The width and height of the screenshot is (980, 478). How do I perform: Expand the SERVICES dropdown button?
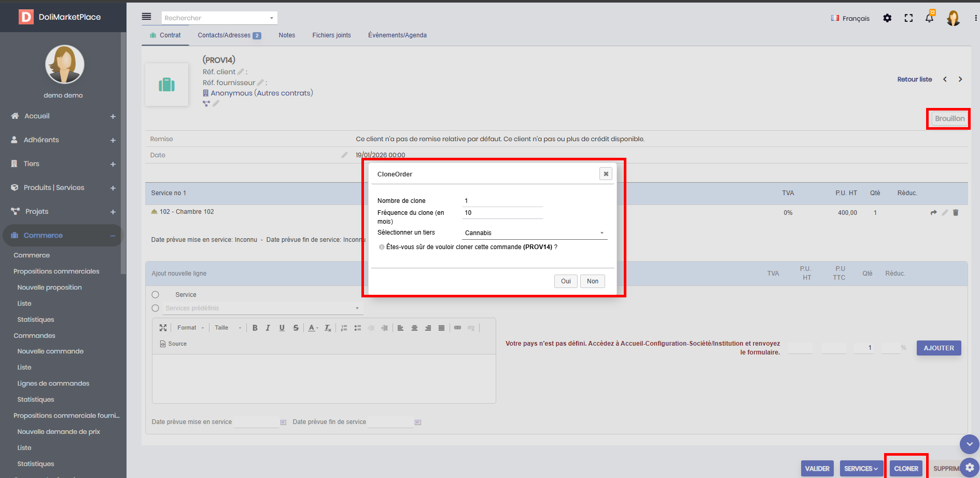pyautogui.click(x=861, y=469)
